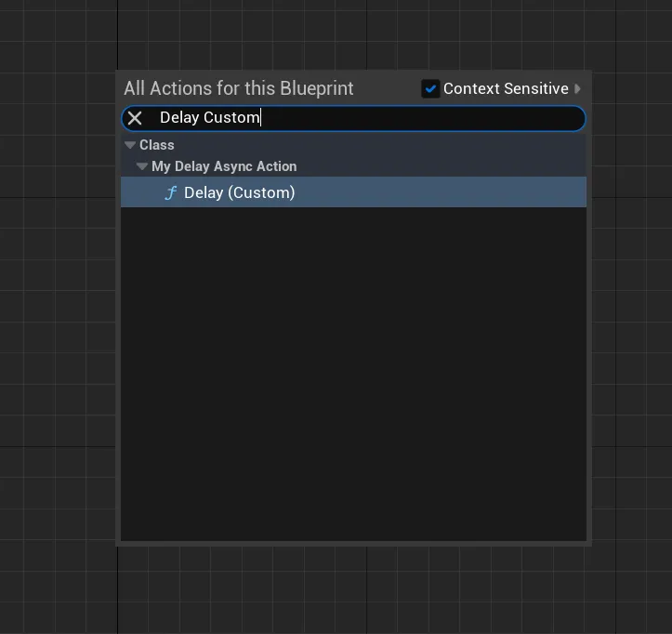Click the My Delay Async Action label
The width and height of the screenshot is (672, 634).
click(224, 166)
